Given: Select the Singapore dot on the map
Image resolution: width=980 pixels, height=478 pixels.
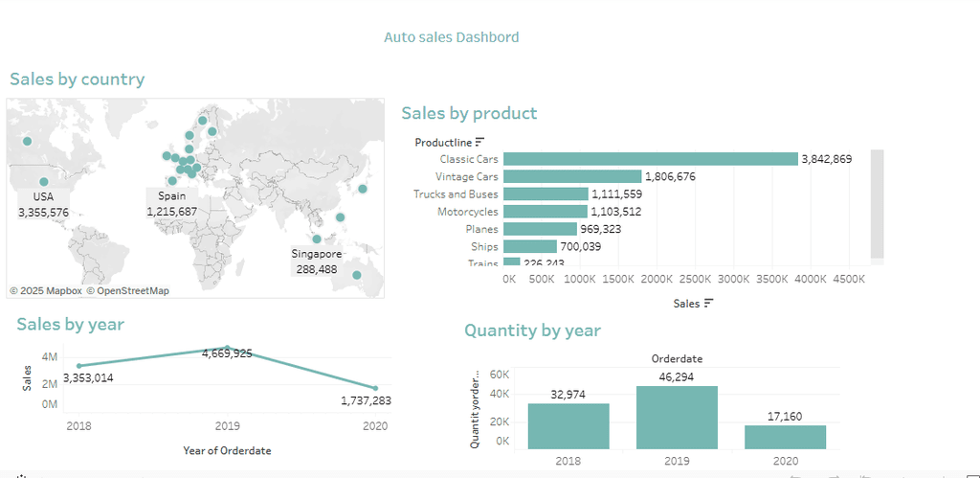Looking at the screenshot, I should click(316, 239).
